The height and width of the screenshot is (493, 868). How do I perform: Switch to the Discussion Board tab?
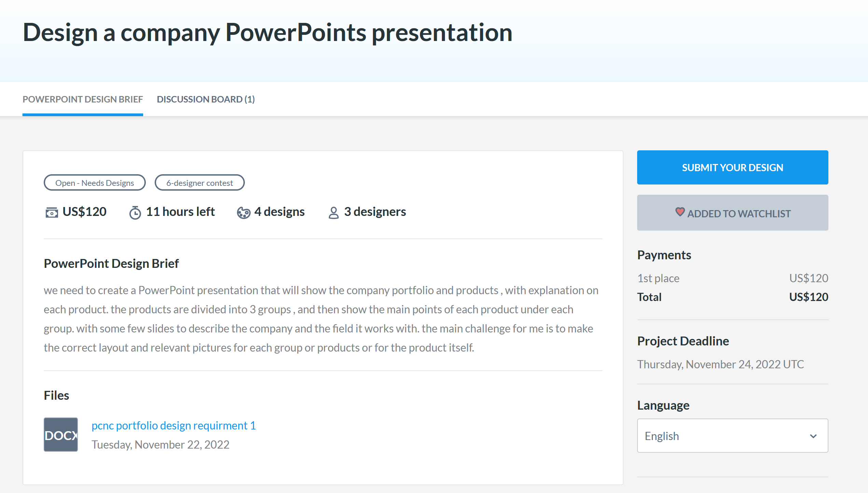(x=205, y=99)
